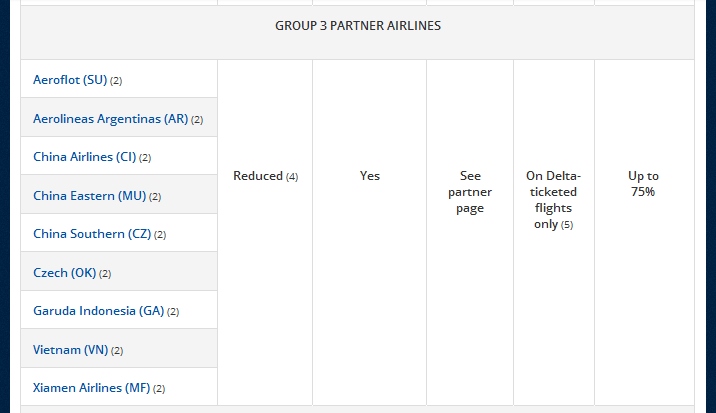Open the Garuda Indonesia (GA) link

pos(98,311)
